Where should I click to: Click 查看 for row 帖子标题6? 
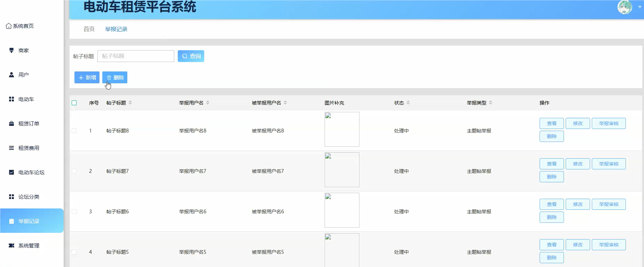pos(552,204)
